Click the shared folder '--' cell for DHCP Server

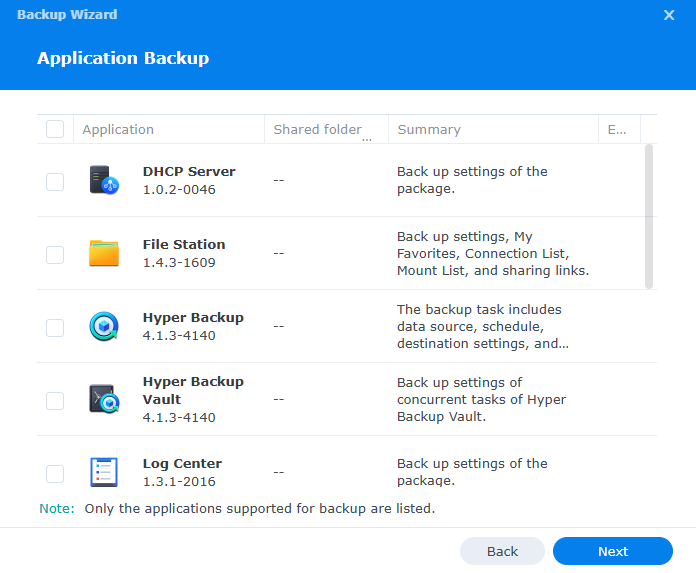[x=279, y=180]
